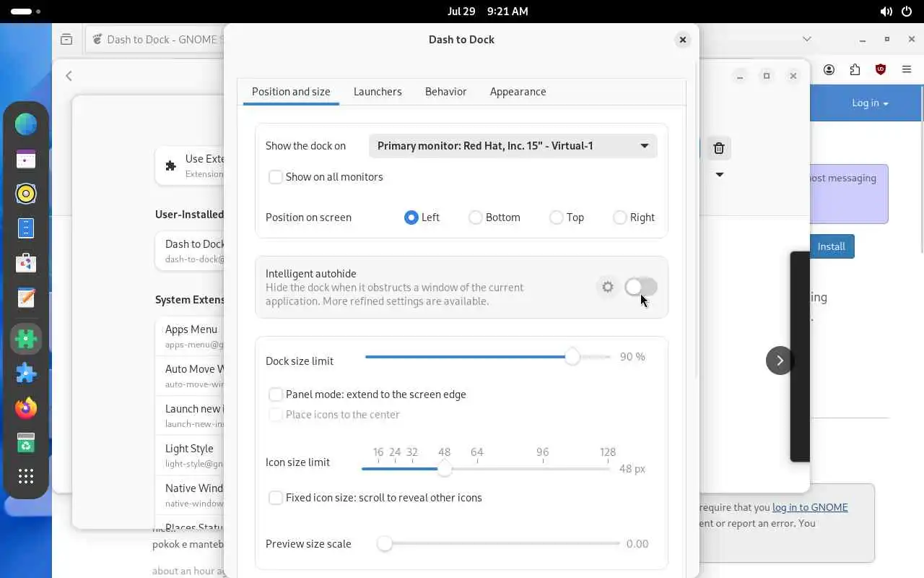Open Trash icon in dock
The height and width of the screenshot is (578, 924).
coord(26,443)
